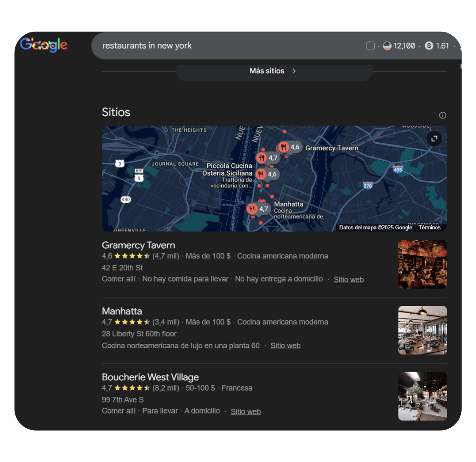This screenshot has height=462, width=476.
Task: Click the Gramercy Tavern photo thumbnail
Action: [x=422, y=264]
